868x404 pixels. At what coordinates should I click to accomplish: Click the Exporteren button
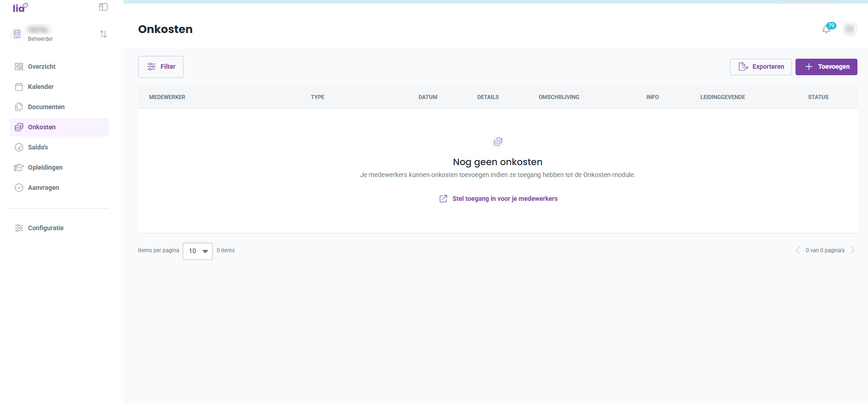click(761, 67)
